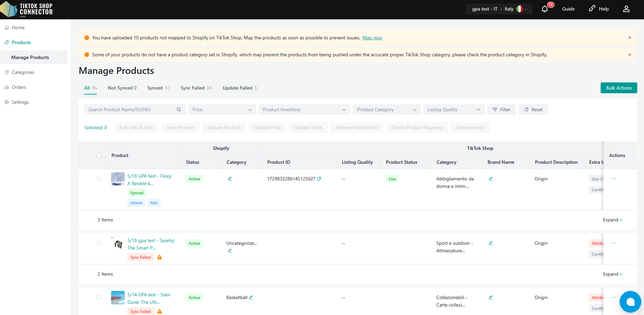Edit TikTok category Collezionabili
The height and width of the screenshot is (315, 644).
click(x=491, y=297)
